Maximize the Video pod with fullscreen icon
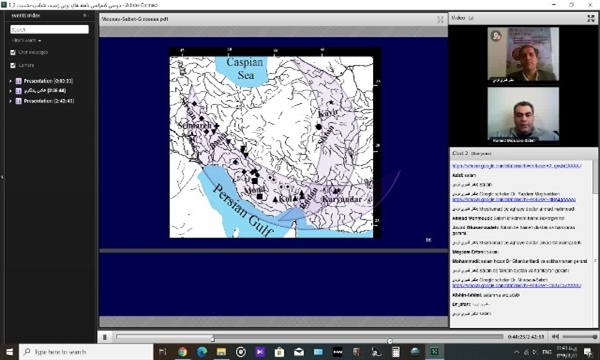This screenshot has width=600, height=360. pos(591,18)
